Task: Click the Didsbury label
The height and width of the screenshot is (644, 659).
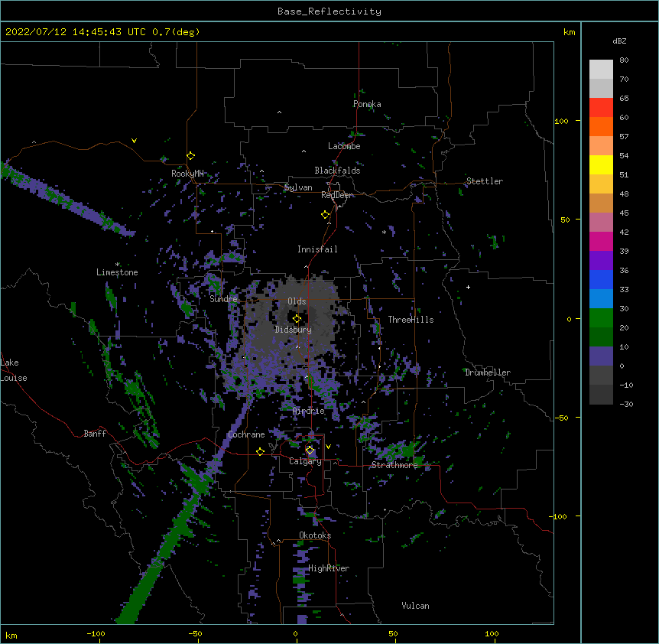Action: tap(294, 330)
